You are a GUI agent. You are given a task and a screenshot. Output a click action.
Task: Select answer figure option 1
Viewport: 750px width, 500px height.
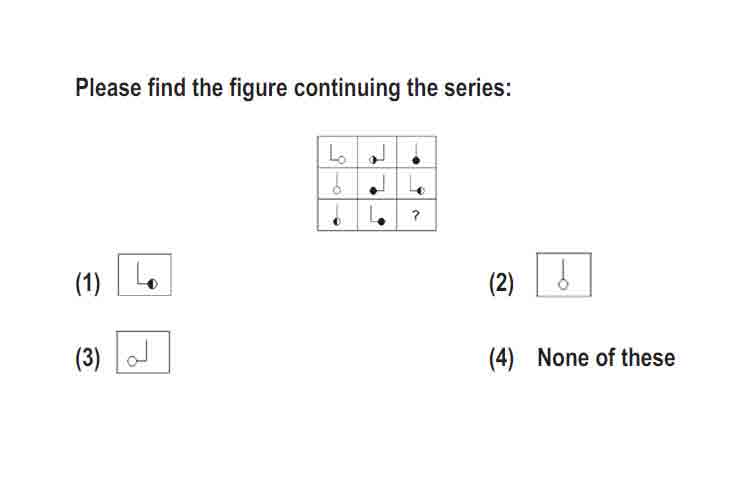pyautogui.click(x=144, y=275)
